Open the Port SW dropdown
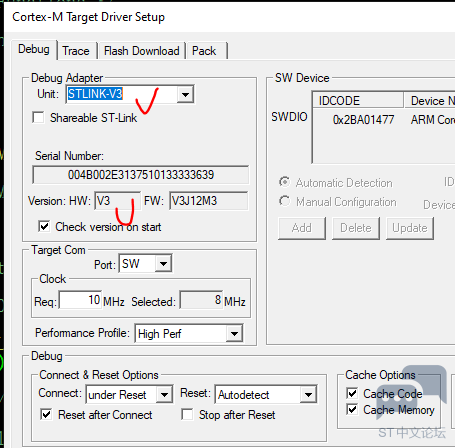Screen dimensions: 455x448 [x=163, y=264]
